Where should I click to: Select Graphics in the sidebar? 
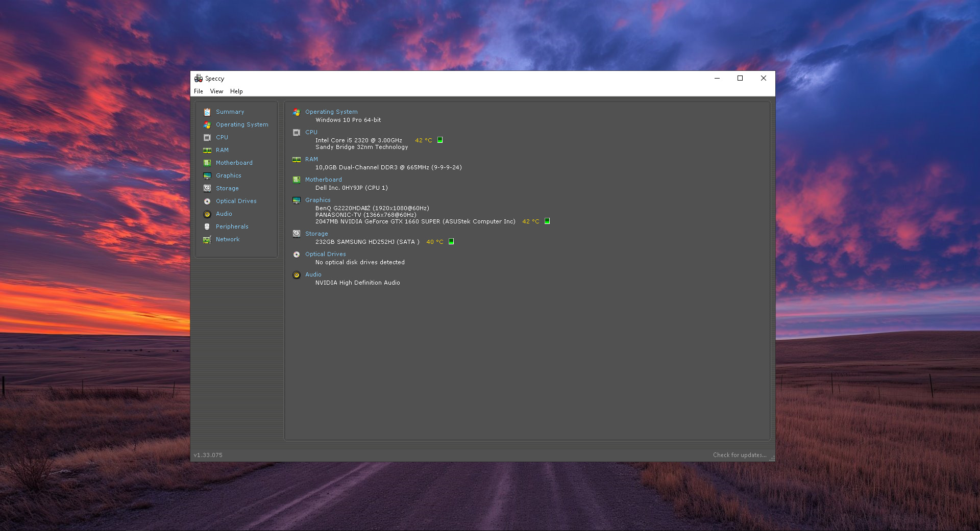(x=229, y=175)
